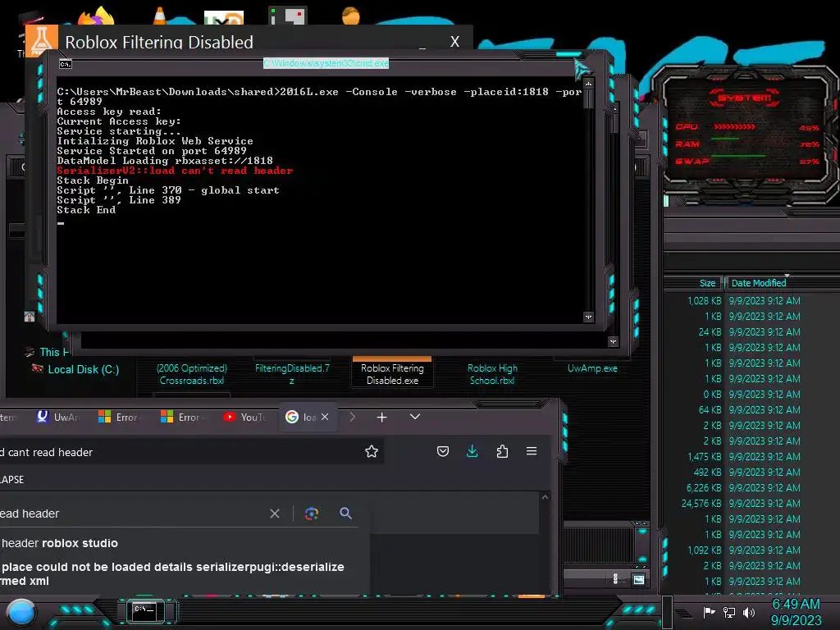
Task: Click the Google Lens search-by-image icon
Action: pyautogui.click(x=312, y=514)
